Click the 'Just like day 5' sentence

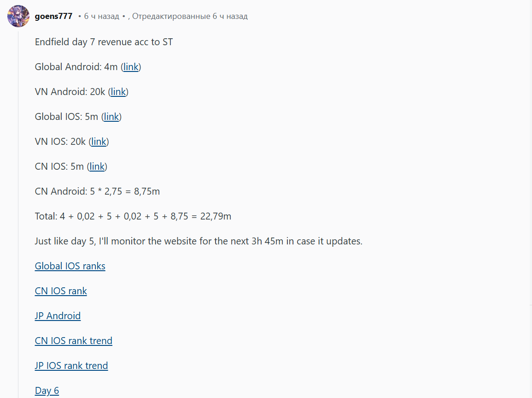tap(199, 241)
